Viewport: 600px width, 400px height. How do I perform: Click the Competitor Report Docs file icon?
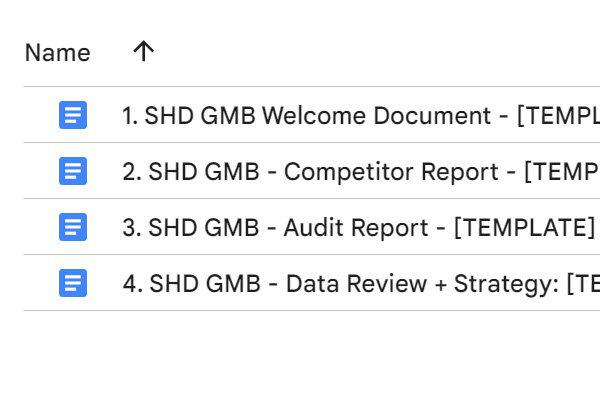click(72, 171)
